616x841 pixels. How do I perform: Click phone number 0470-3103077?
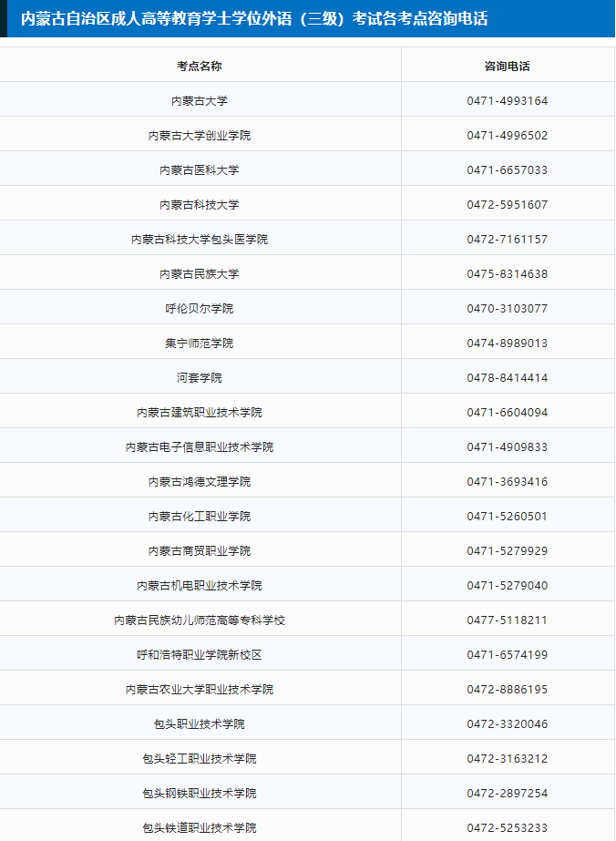click(507, 308)
